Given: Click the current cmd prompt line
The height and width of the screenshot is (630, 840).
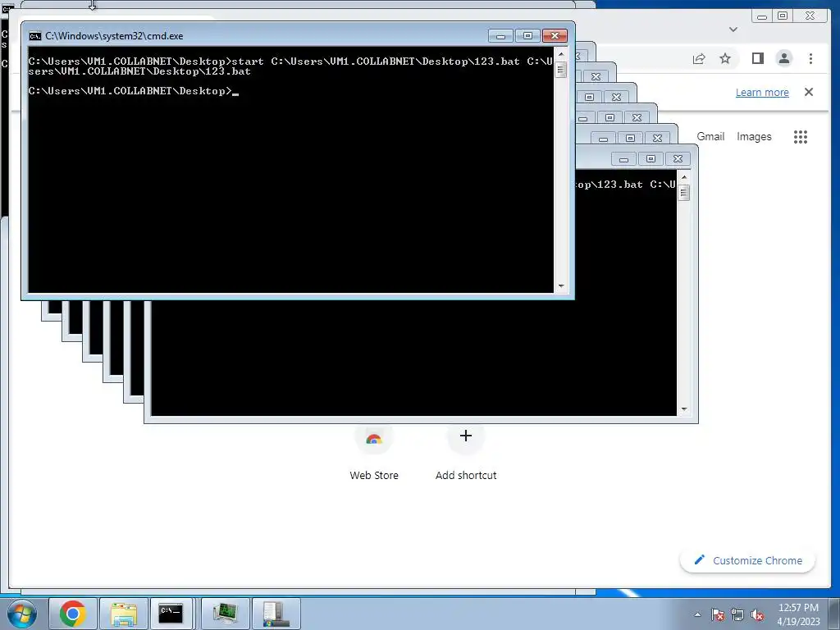Looking at the screenshot, I should pyautogui.click(x=134, y=91).
